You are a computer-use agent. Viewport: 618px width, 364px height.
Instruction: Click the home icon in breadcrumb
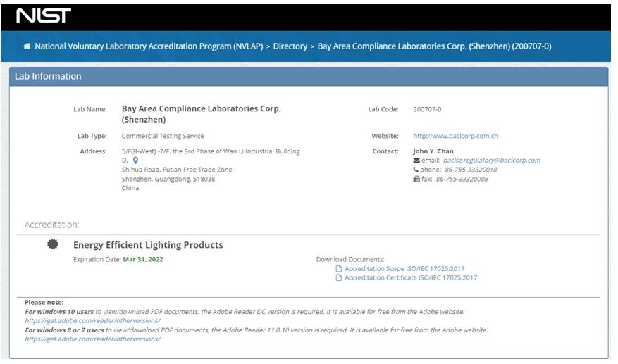(x=27, y=46)
